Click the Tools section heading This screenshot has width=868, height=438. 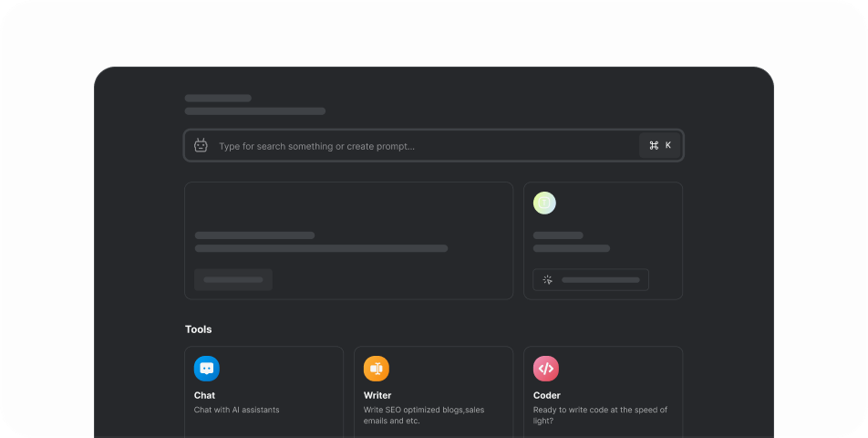[199, 329]
